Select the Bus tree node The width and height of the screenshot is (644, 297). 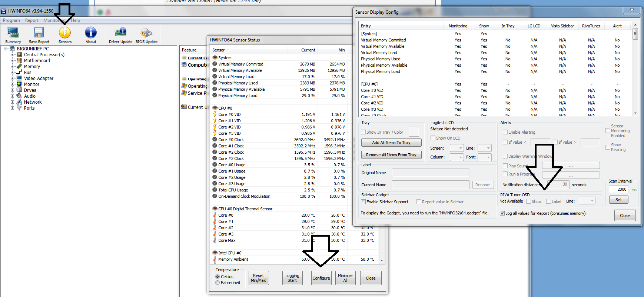[x=27, y=73]
